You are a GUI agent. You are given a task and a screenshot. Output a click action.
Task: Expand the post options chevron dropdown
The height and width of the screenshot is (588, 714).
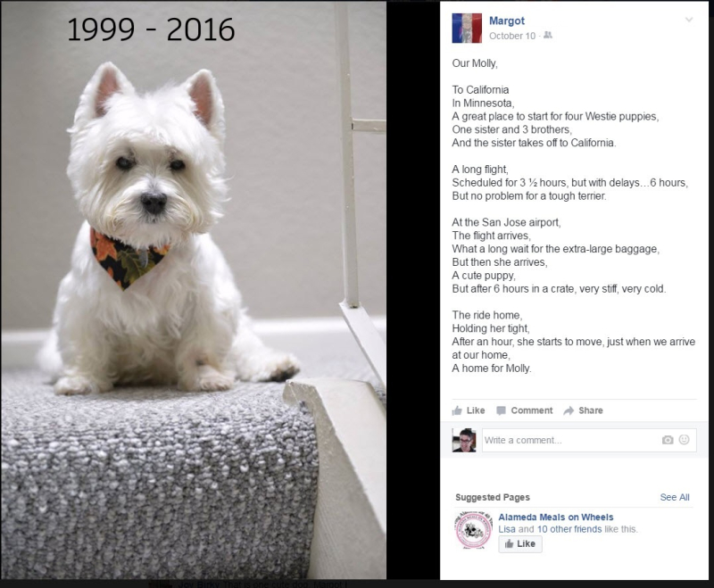[x=689, y=20]
